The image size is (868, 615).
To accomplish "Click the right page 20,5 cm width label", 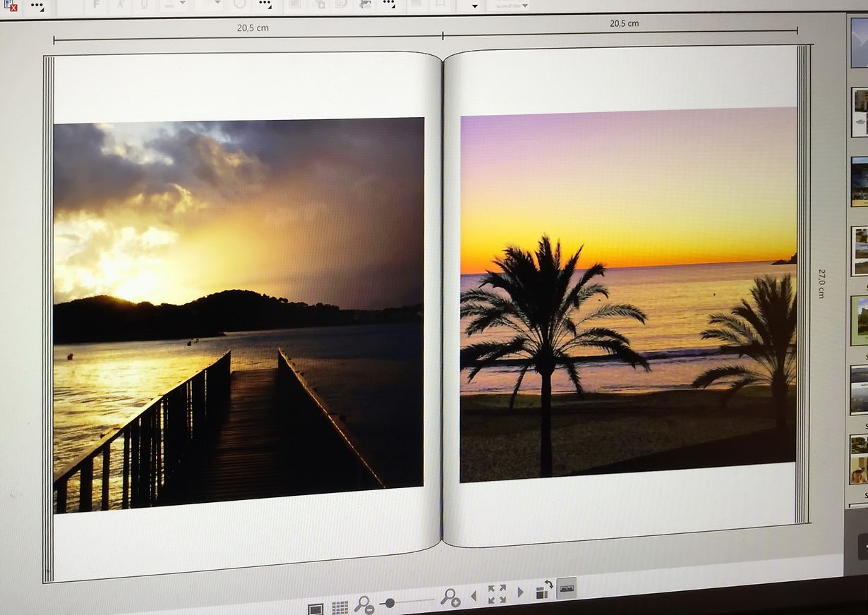I will tap(625, 23).
